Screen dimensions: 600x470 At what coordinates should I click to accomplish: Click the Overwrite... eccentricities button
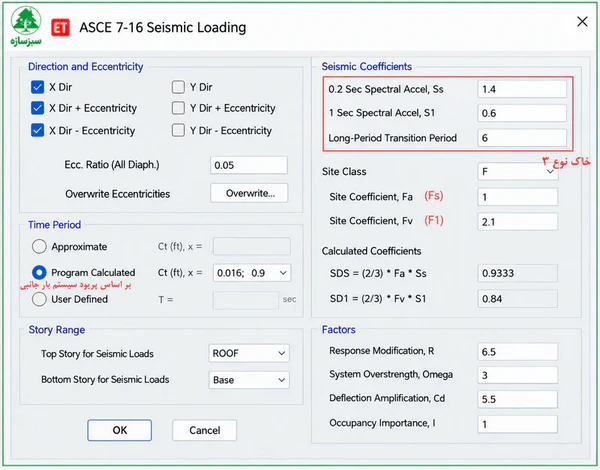(249, 193)
